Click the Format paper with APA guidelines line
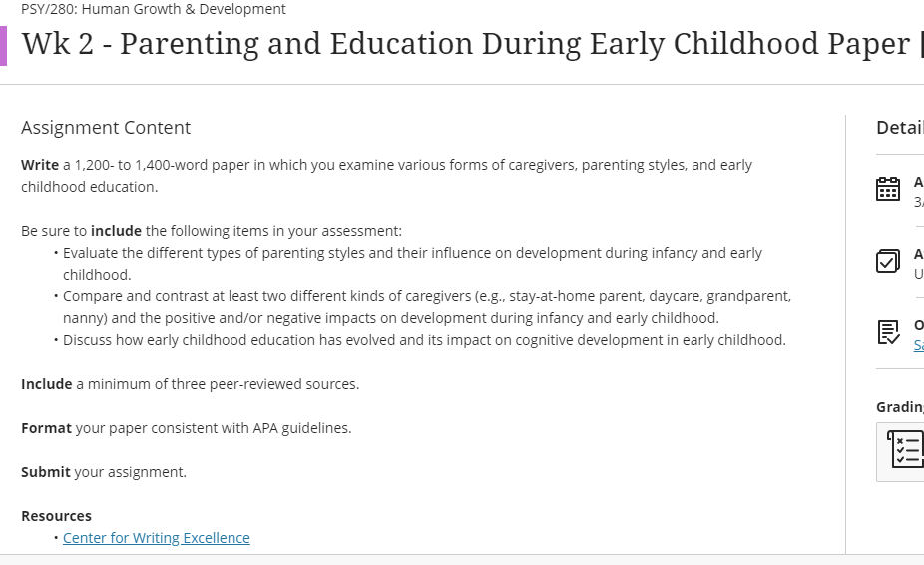 pos(186,428)
